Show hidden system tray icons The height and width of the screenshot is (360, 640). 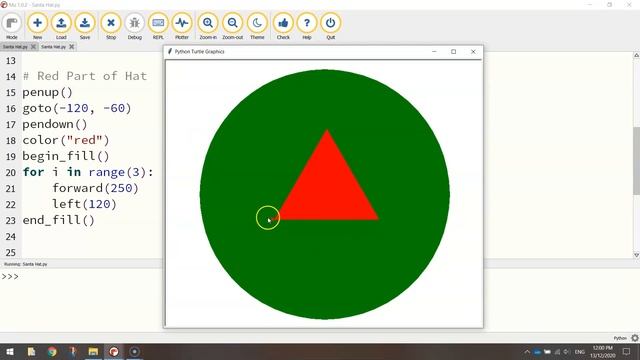pos(527,352)
